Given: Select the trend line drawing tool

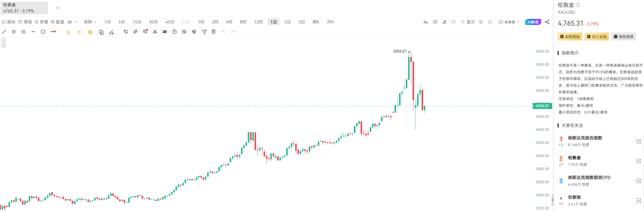Looking at the screenshot, I should point(4,32).
